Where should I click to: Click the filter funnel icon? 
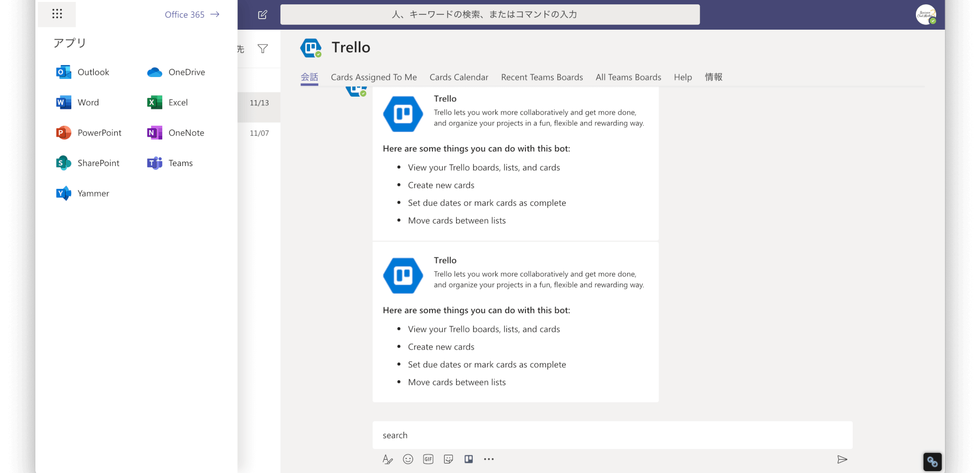coord(263,49)
